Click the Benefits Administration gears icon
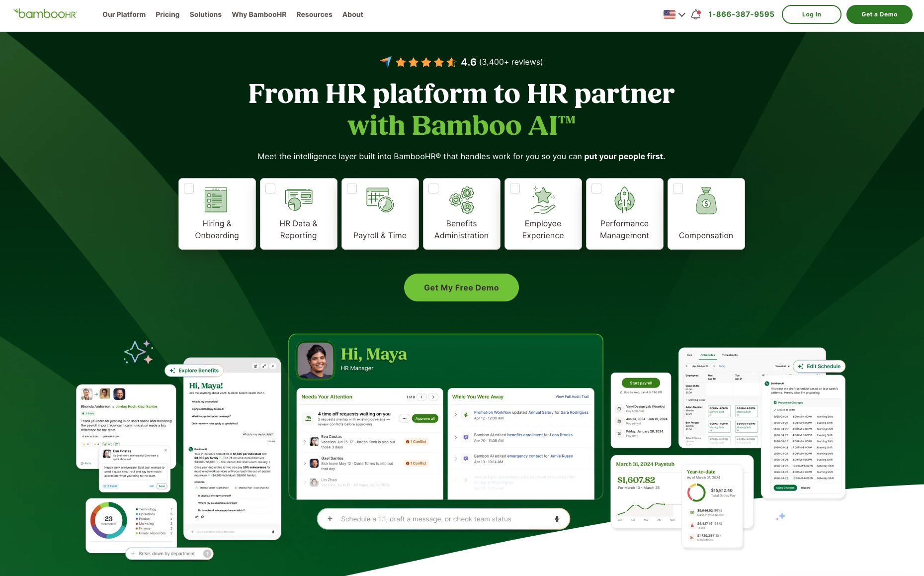Screen dimensions: 924x576 [x=461, y=200]
